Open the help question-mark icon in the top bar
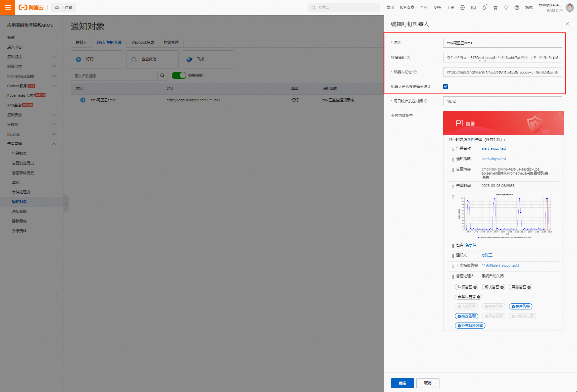This screenshot has width=577, height=392. pyautogui.click(x=517, y=7)
